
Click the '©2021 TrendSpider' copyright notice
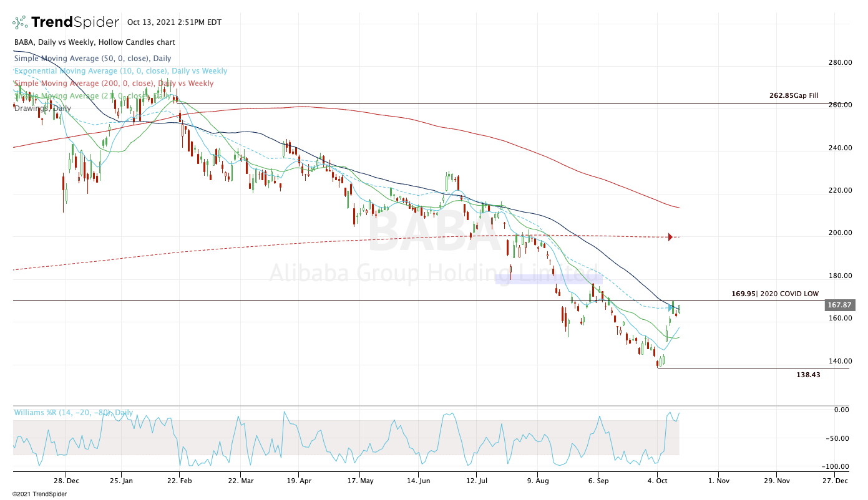point(39,494)
